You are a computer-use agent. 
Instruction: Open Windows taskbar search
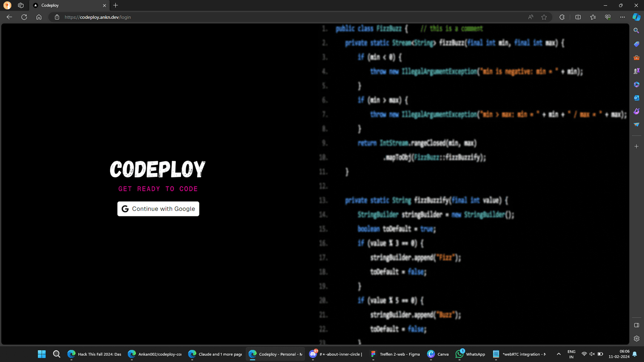tap(57, 354)
